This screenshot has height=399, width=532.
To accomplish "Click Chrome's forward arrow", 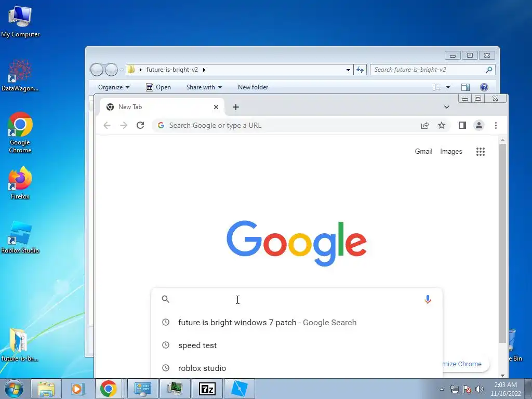I will (124, 125).
